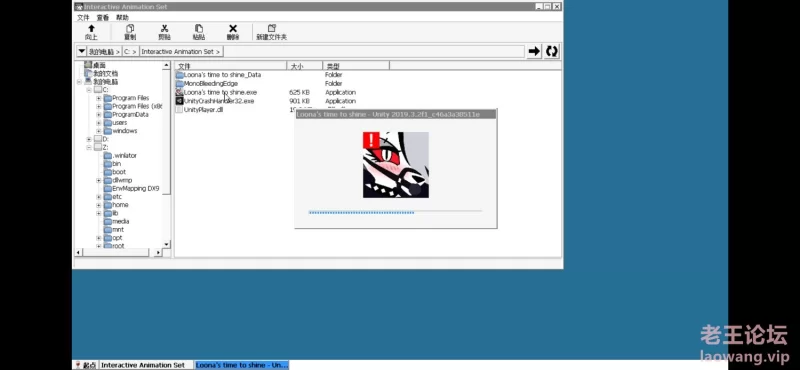Click the New Folder toolbar icon
Viewport: 800px width, 370px height.
pyautogui.click(x=271, y=29)
